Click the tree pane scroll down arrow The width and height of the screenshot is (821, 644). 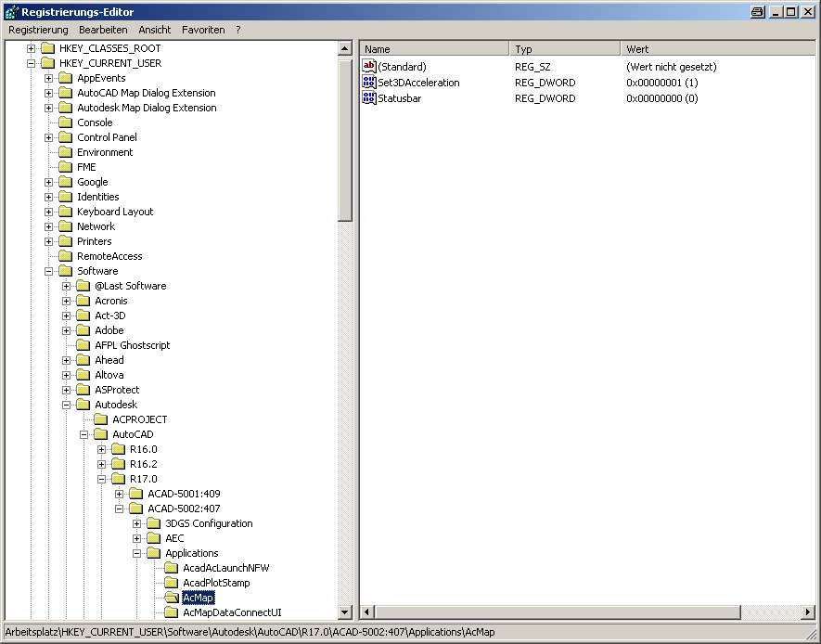click(344, 612)
